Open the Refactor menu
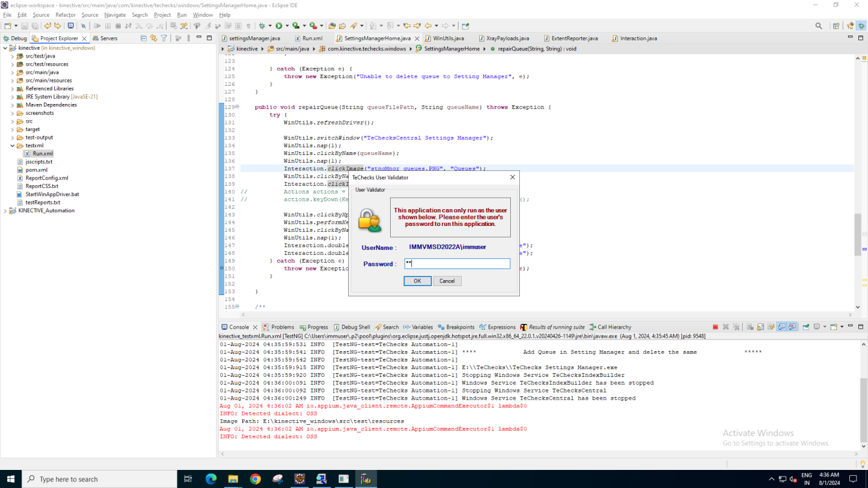The image size is (868, 488). (x=65, y=15)
